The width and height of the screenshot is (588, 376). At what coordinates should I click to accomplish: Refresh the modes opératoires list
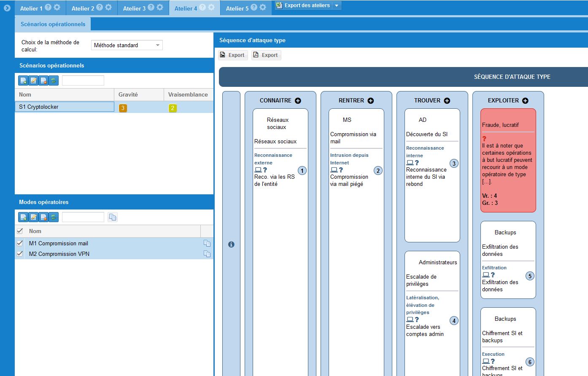click(x=54, y=217)
